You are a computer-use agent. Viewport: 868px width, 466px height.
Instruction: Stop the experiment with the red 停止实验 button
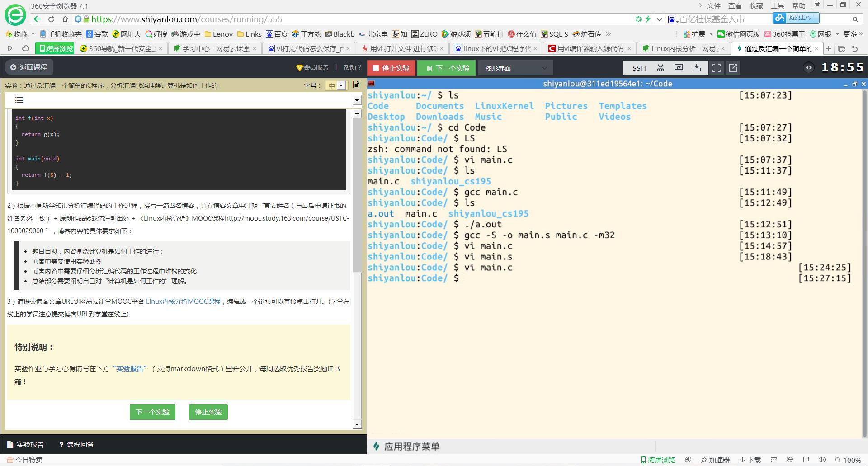point(391,68)
